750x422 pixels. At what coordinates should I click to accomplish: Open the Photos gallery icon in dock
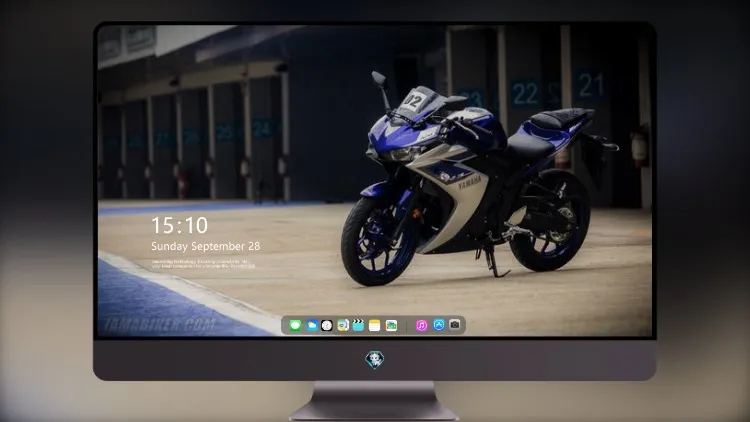click(x=391, y=325)
